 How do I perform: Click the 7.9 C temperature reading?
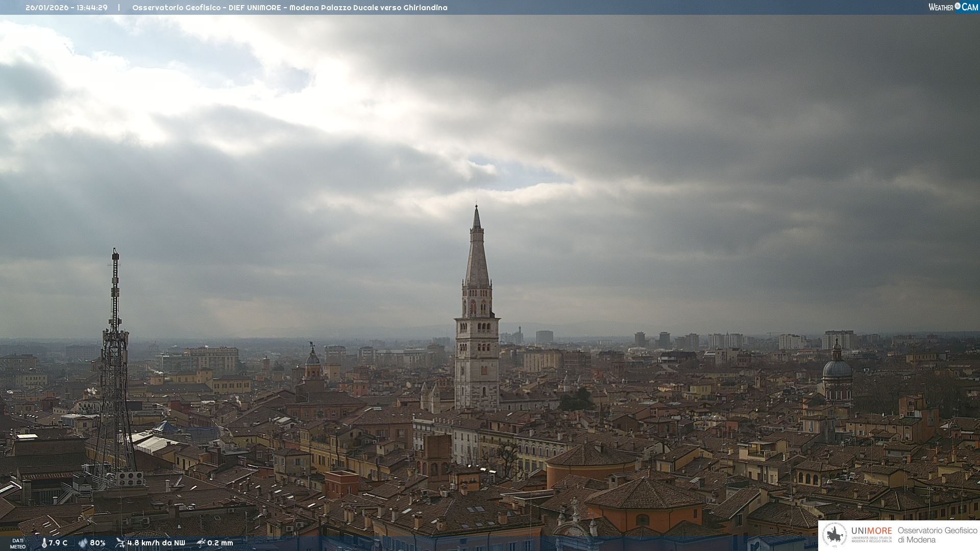point(58,543)
